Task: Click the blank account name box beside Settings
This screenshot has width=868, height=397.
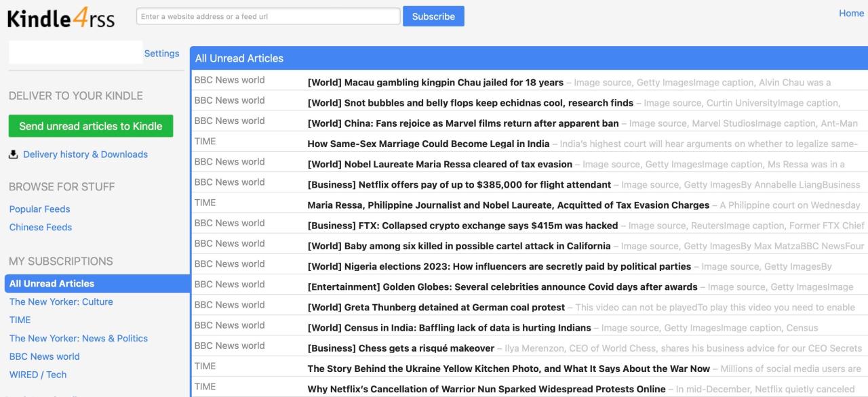Action: pyautogui.click(x=75, y=52)
